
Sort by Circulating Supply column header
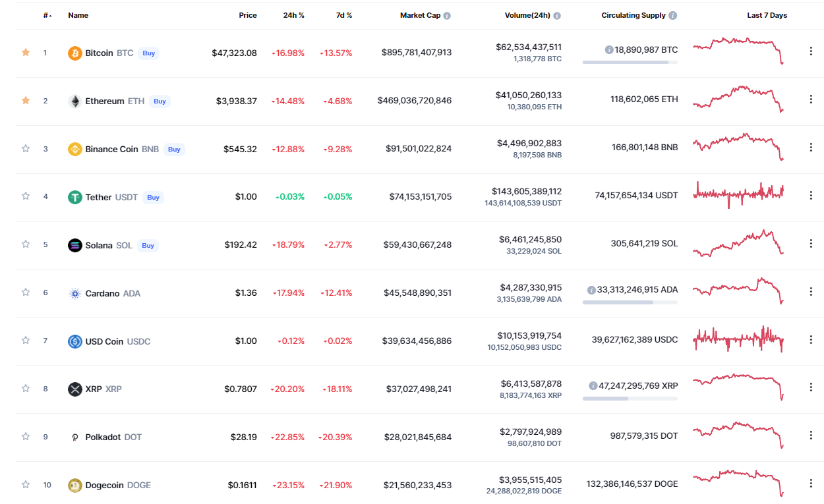coord(633,15)
